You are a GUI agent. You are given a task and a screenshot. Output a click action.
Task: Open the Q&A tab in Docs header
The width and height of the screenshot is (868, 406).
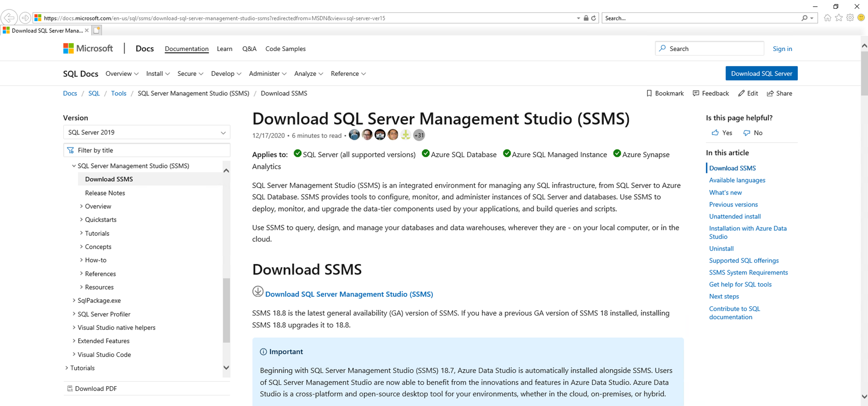pyautogui.click(x=250, y=49)
